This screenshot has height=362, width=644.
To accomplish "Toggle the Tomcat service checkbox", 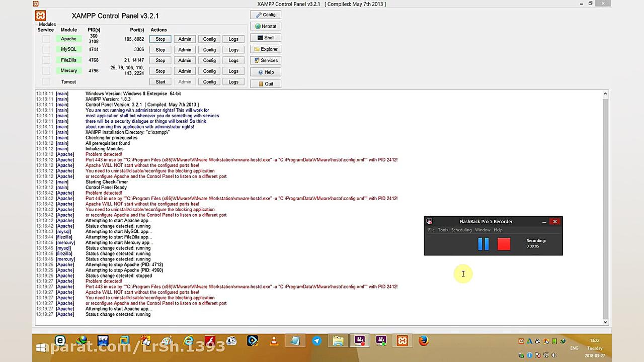I will (x=46, y=81).
